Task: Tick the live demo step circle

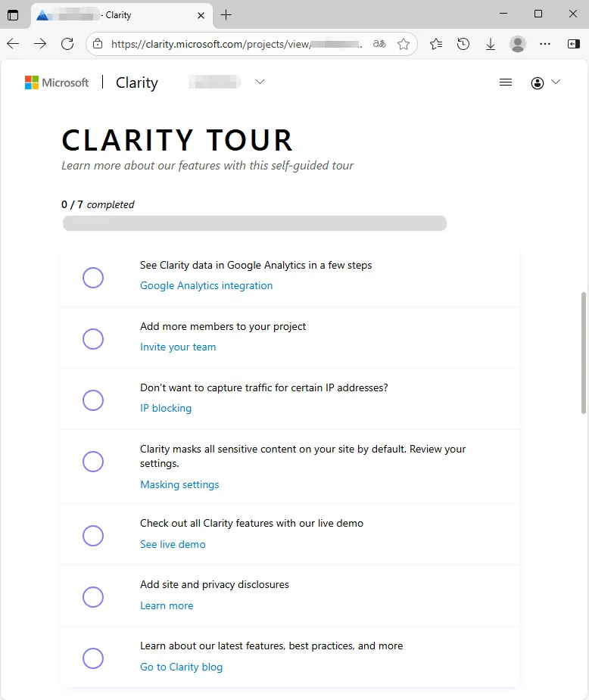Action: 93,536
